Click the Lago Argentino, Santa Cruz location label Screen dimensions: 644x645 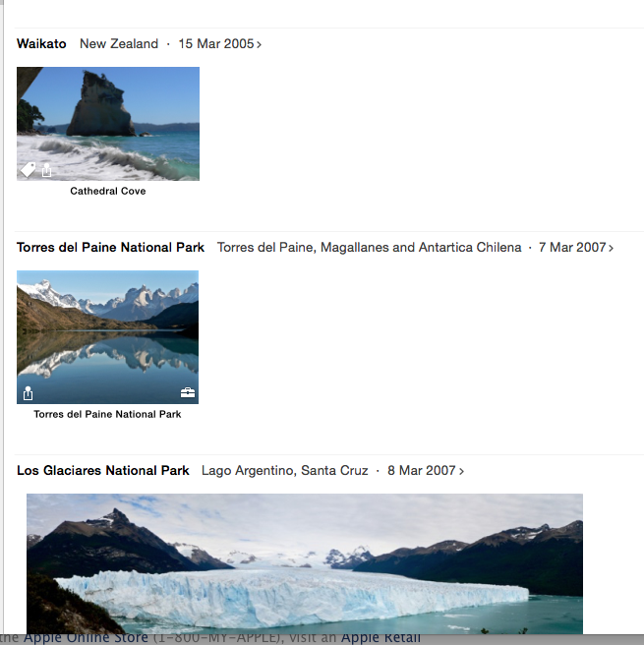click(x=284, y=471)
